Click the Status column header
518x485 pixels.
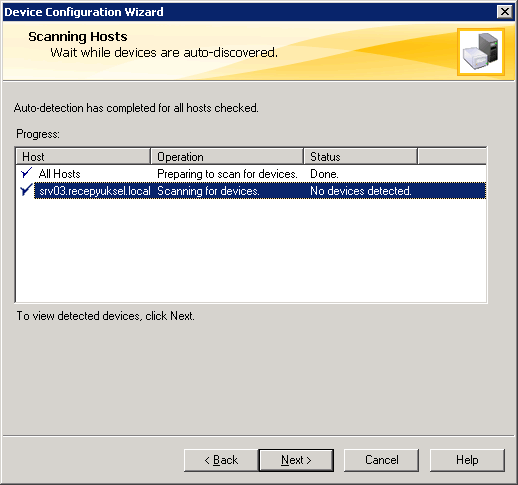click(x=361, y=156)
